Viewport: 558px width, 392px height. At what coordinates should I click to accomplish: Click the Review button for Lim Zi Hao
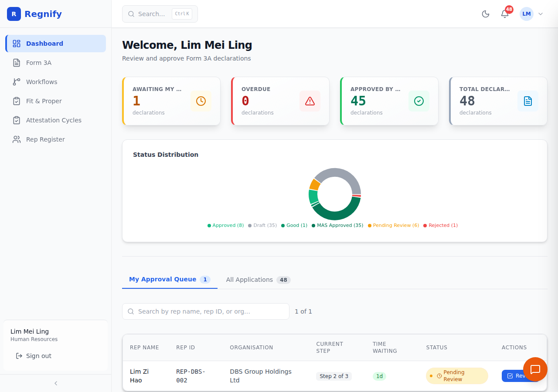pos(519,376)
